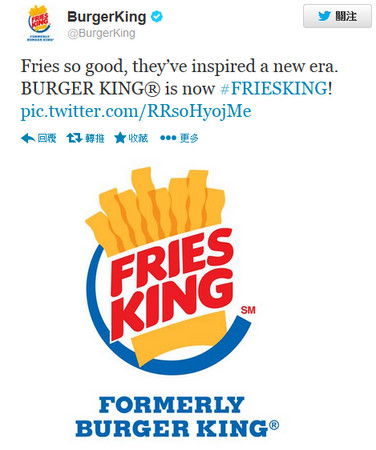Click the red FRIES KING logo text
The image size is (376, 450).
[172, 283]
